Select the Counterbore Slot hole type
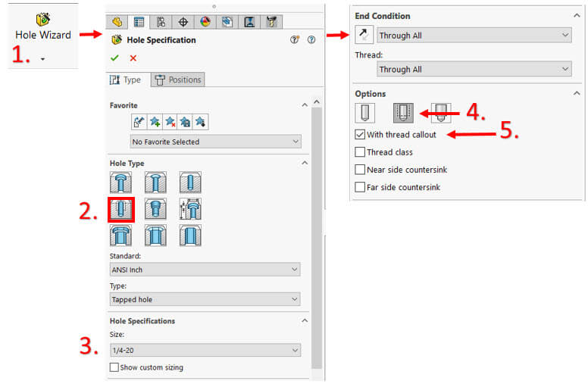The height and width of the screenshot is (384, 588). click(120, 236)
